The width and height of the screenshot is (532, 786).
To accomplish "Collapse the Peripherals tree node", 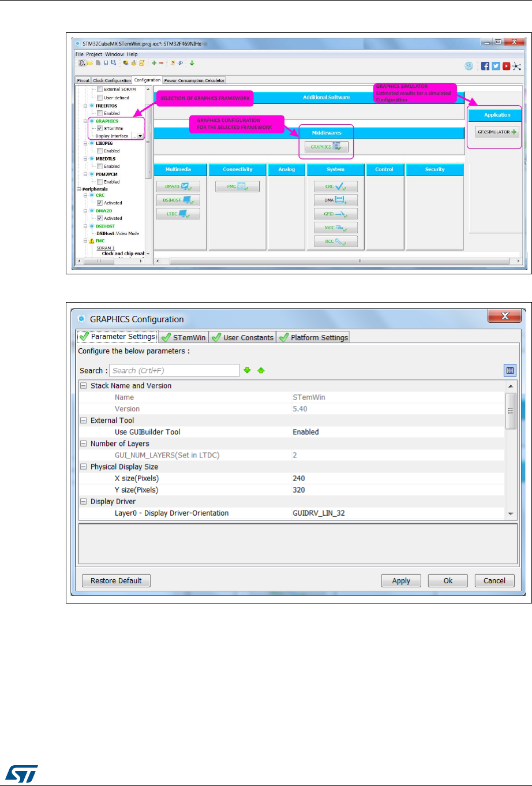I will click(79, 189).
